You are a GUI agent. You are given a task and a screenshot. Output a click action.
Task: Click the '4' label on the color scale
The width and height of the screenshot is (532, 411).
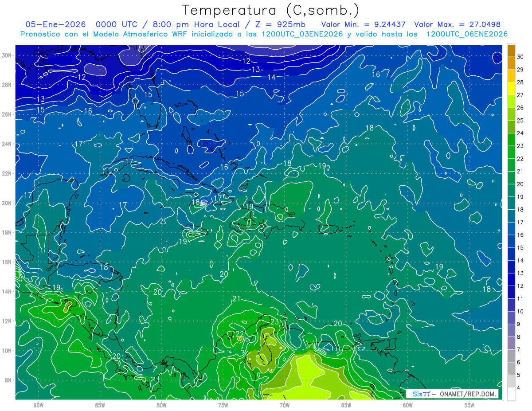coord(519,388)
